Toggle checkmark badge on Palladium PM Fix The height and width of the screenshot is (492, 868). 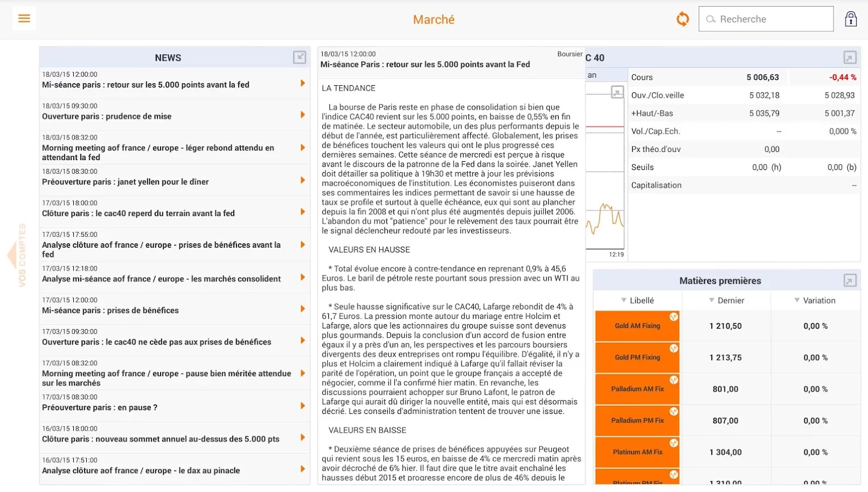[x=674, y=412]
